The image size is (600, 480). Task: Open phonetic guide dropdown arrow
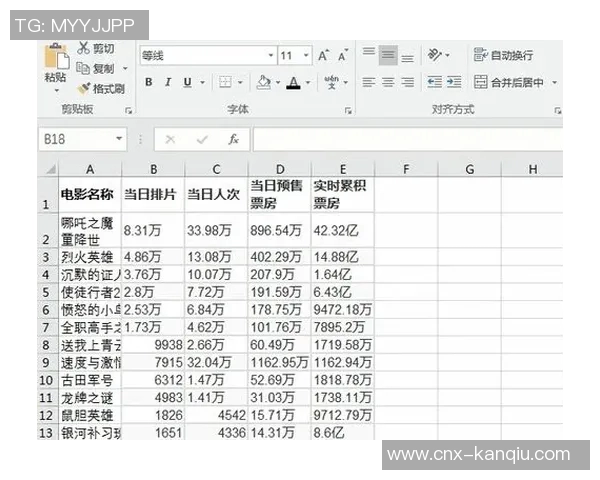[346, 82]
